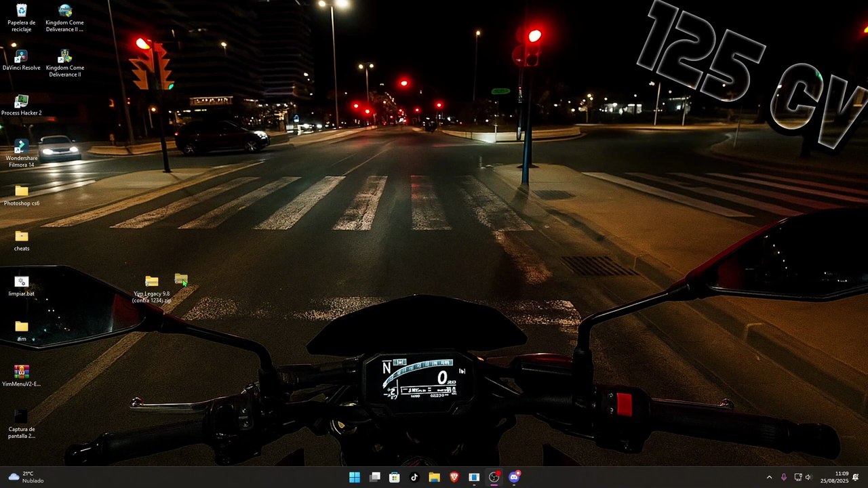Select the limpiar.bat file icon
Viewport: 868px width, 488px height.
[22, 287]
